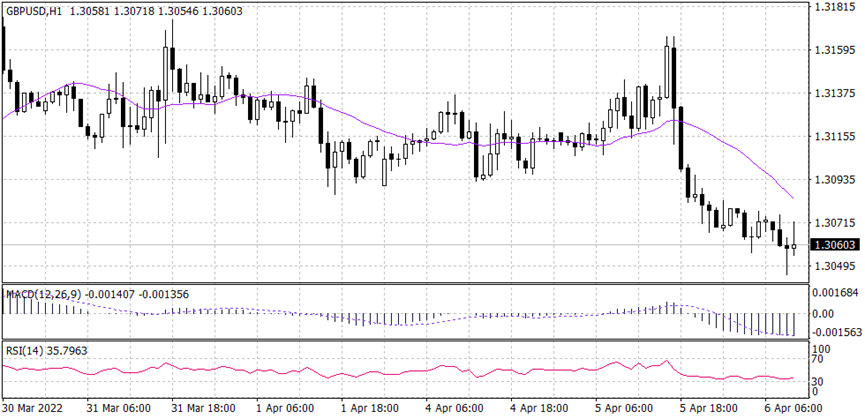Click the 1.31375 price axis level

click(834, 94)
